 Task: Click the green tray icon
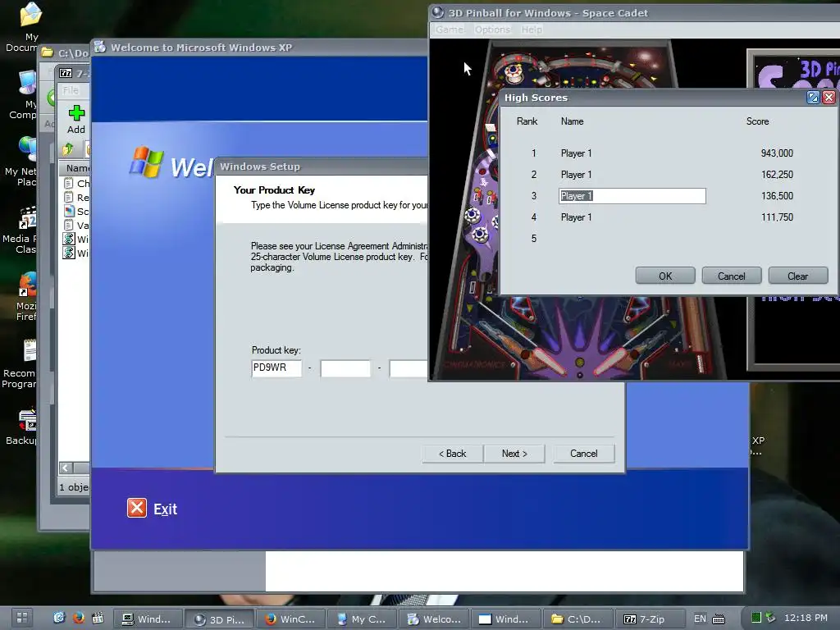pos(756,618)
